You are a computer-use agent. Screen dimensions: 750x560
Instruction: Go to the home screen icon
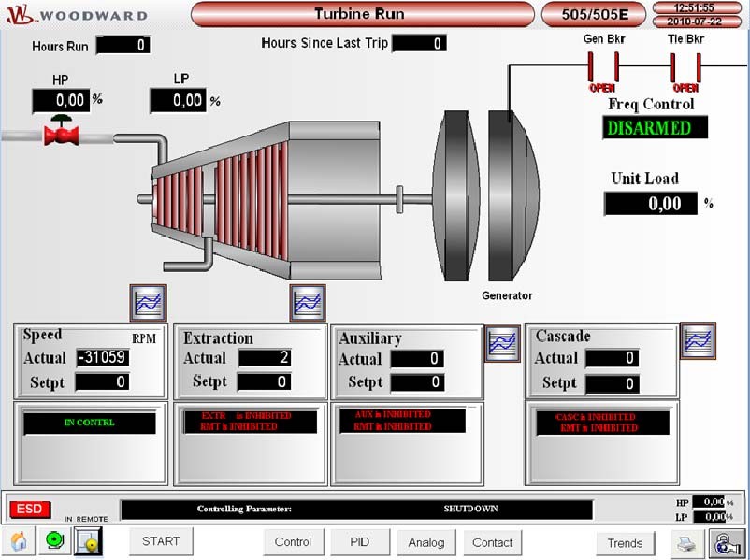point(19,542)
